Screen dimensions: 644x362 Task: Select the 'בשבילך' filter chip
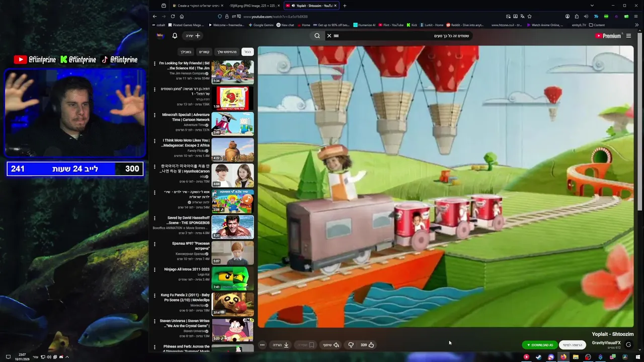[x=186, y=52]
